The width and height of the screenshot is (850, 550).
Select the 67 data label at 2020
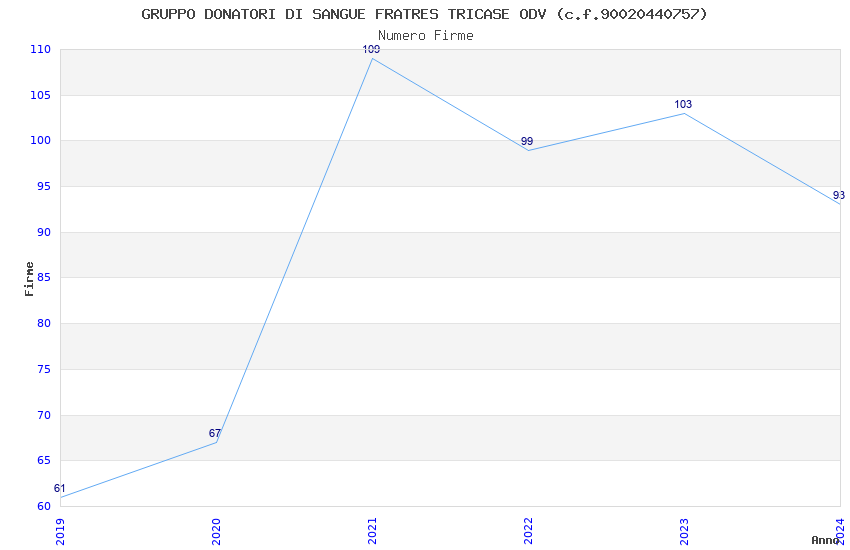pos(215,433)
